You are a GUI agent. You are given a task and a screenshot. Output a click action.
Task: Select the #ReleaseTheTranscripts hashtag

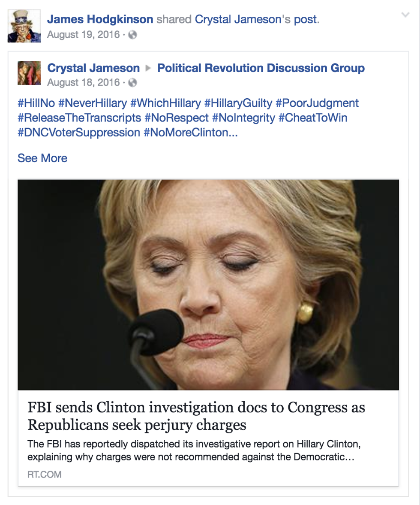tap(79, 118)
